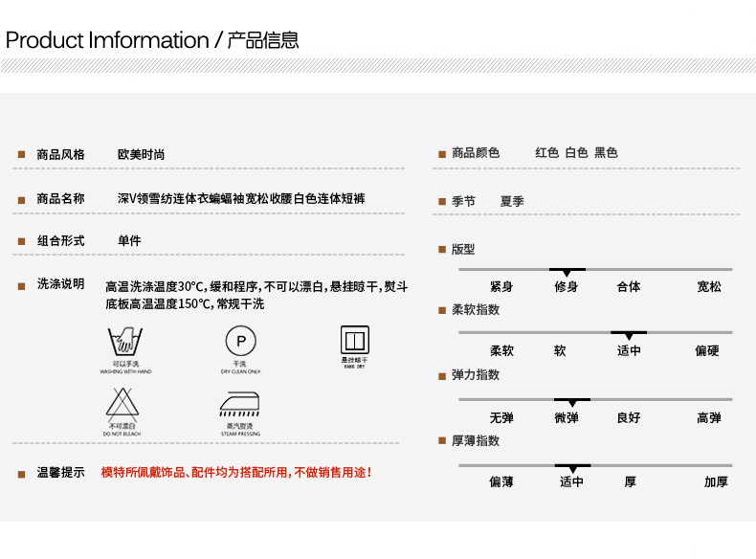Click the product name starting with 深V领雪纺连体衣
This screenshot has height=559, width=756.
point(241,198)
